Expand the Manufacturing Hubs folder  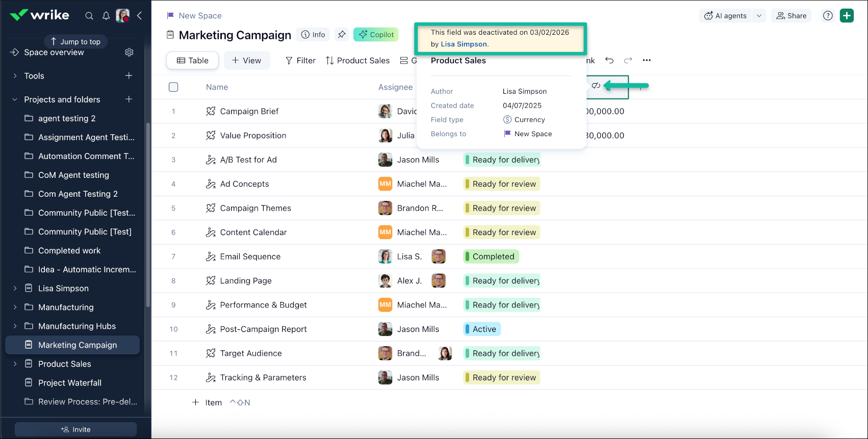15,326
